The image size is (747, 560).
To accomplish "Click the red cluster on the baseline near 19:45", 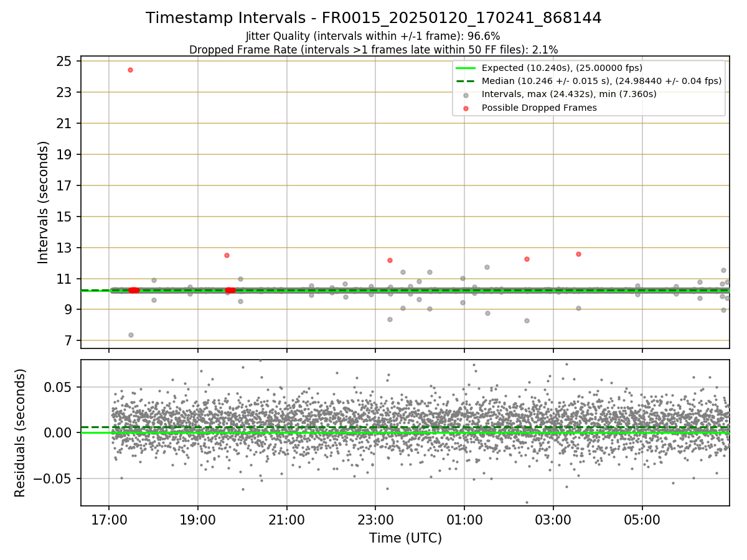I will pos(230,291).
